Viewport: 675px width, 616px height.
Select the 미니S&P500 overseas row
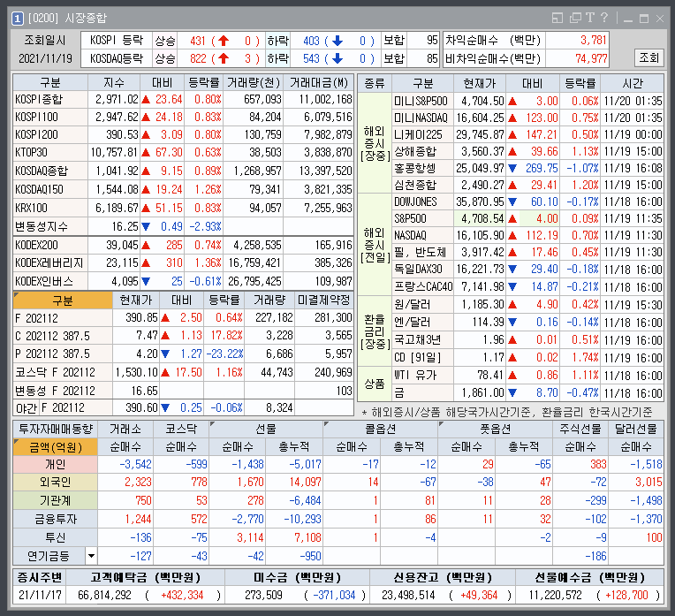527,102
